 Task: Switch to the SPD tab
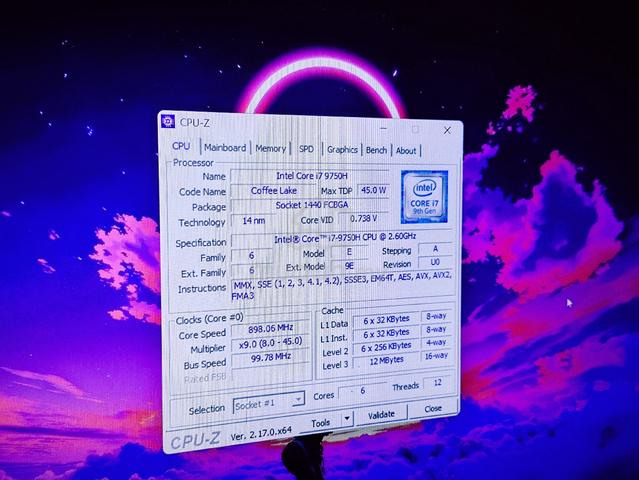(x=306, y=149)
